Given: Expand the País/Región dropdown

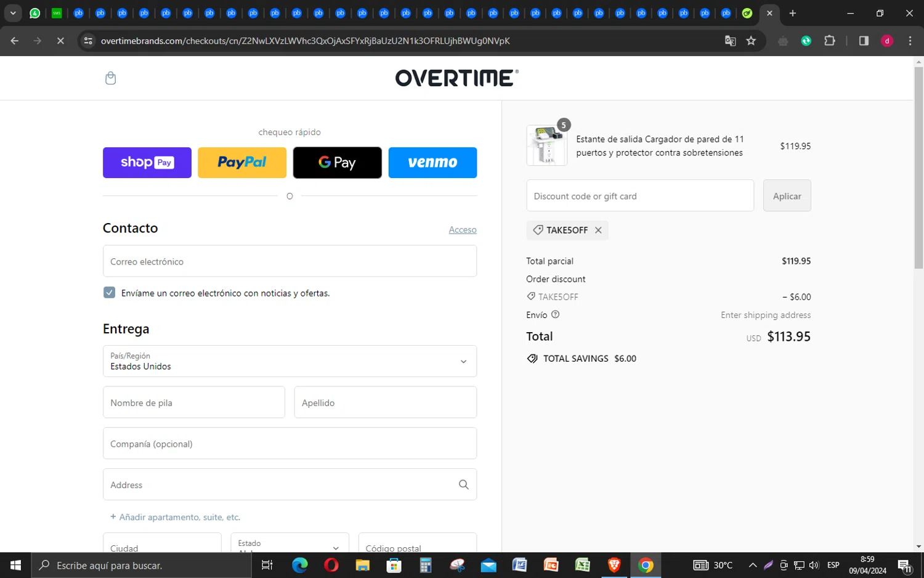Looking at the screenshot, I should click(290, 361).
